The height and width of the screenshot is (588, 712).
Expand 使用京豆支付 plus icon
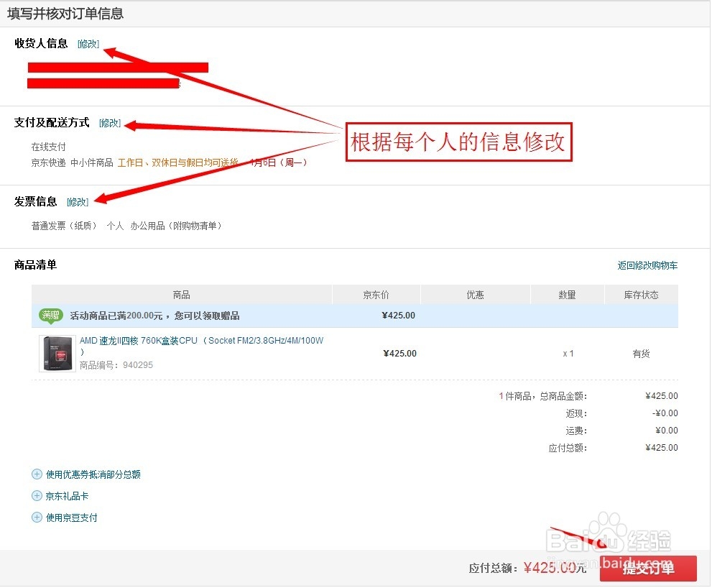(x=37, y=517)
